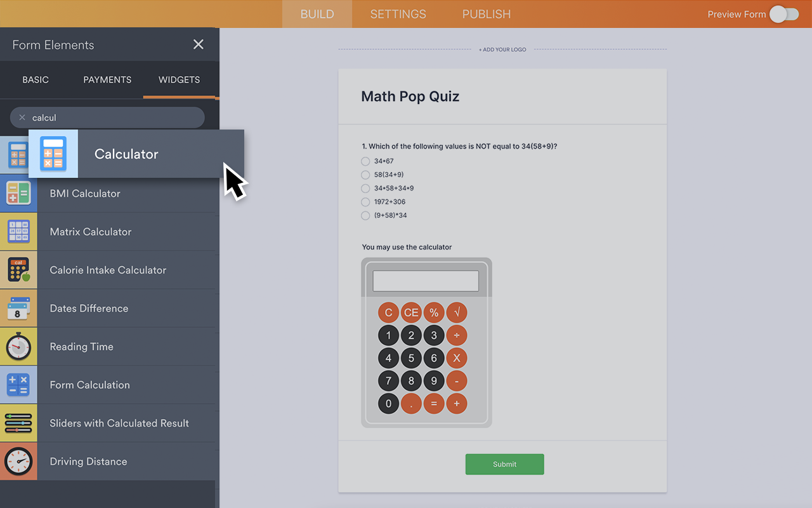Select the Calorie Intake Calculator icon
Image resolution: width=812 pixels, height=508 pixels.
tap(18, 269)
